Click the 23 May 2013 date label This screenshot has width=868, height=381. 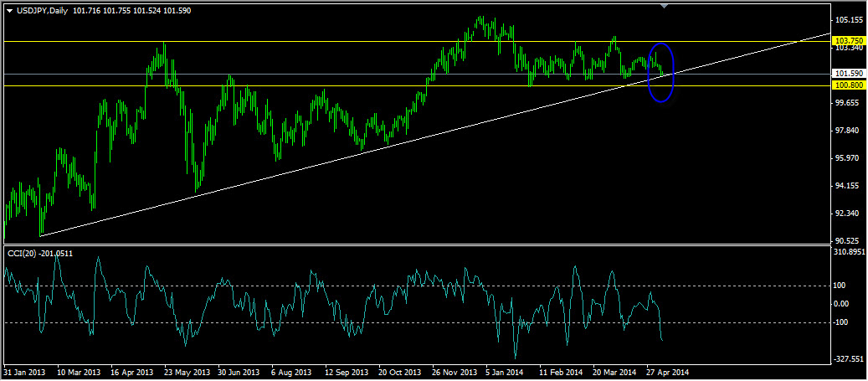pyautogui.click(x=186, y=372)
